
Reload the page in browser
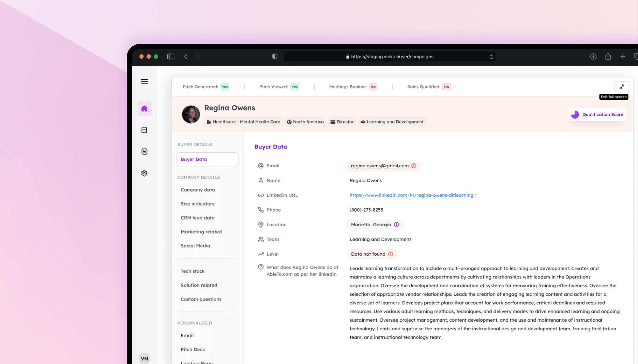tap(491, 57)
